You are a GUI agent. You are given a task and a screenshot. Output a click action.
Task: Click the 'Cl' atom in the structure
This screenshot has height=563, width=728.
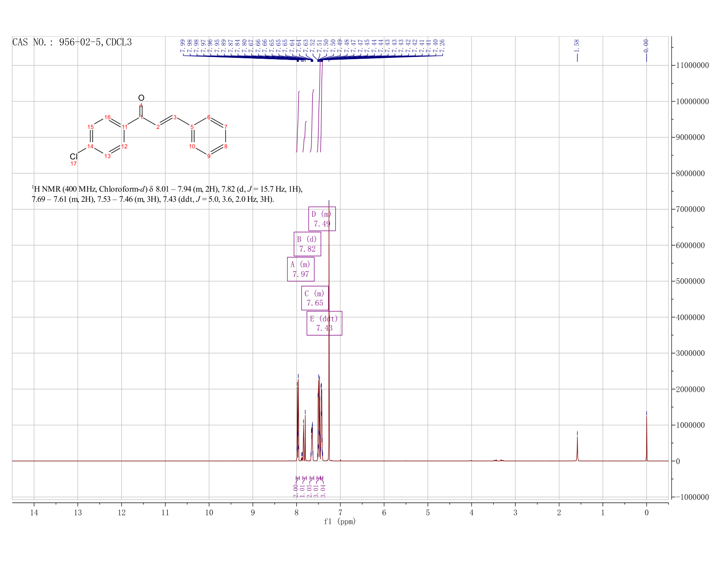pos(73,157)
